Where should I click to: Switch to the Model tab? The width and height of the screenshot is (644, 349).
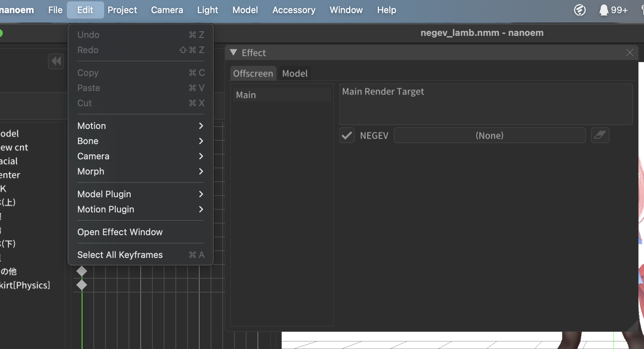[x=294, y=73]
